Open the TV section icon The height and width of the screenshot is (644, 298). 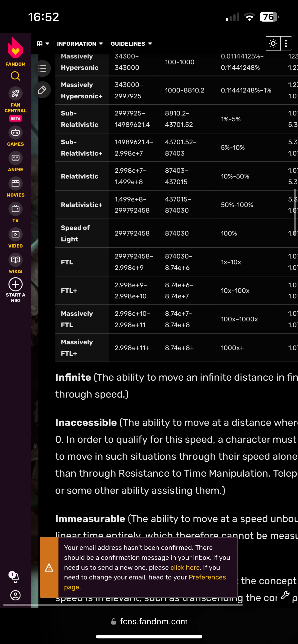(x=16, y=209)
